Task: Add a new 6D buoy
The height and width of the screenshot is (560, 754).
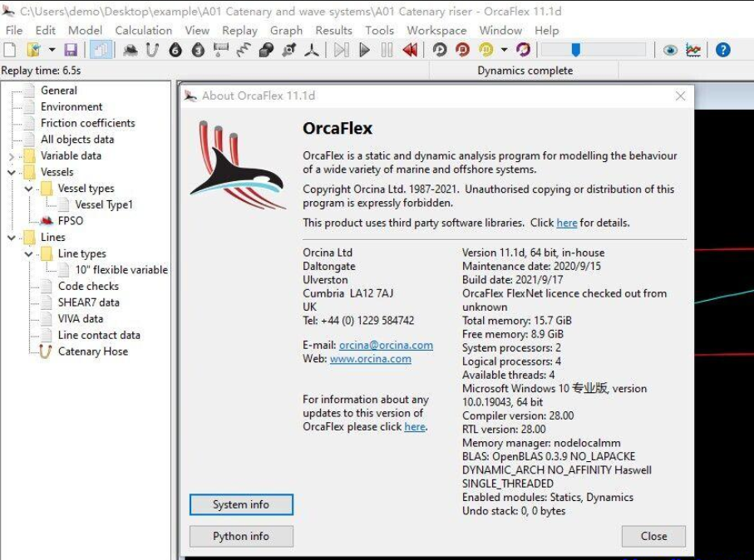Action: [x=175, y=50]
